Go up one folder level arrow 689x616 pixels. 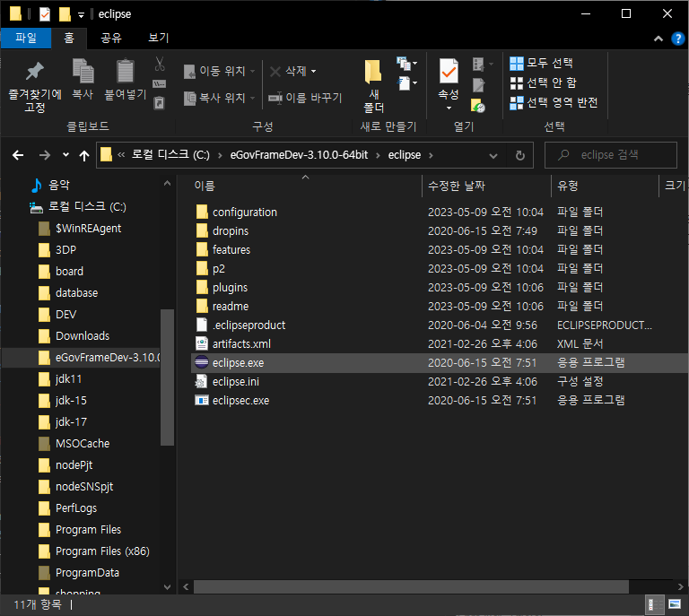click(84, 155)
